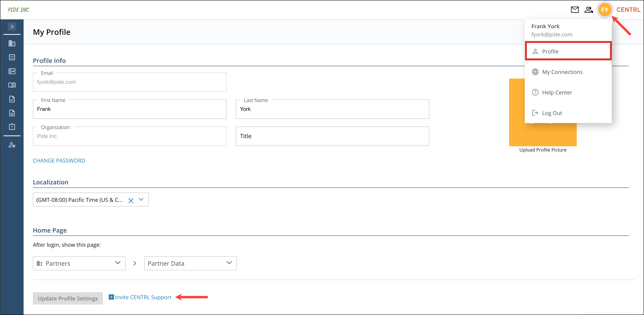Open the mail envelope icon in header
The image size is (644, 315).
point(575,9)
